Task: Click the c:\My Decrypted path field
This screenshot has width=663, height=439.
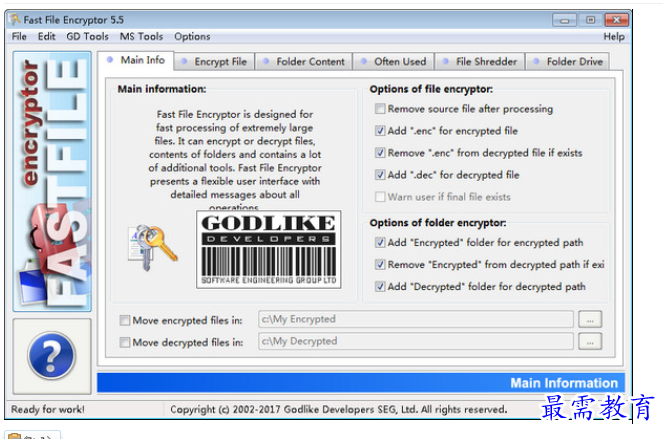Action: (x=416, y=341)
